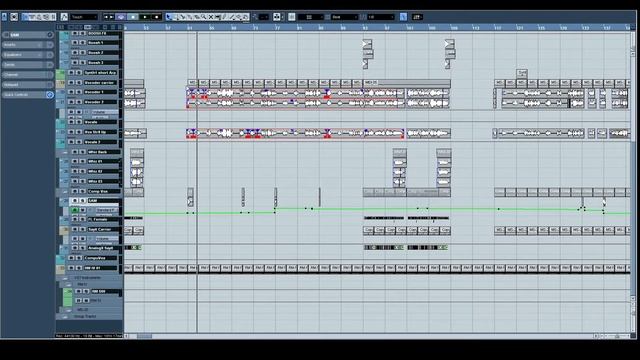This screenshot has width=640, height=360.
Task: Collapse the Whsc Back folder track
Action: 65,152
